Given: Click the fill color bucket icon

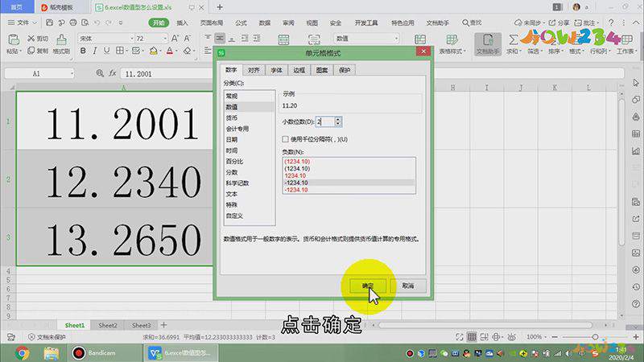Looking at the screenshot, I should (153, 51).
